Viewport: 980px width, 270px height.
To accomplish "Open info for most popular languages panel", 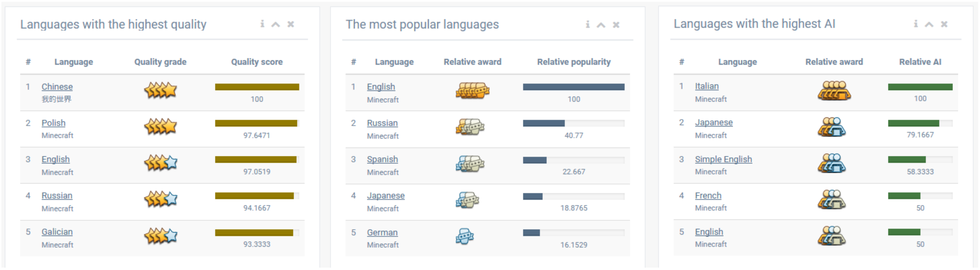I will click(587, 25).
